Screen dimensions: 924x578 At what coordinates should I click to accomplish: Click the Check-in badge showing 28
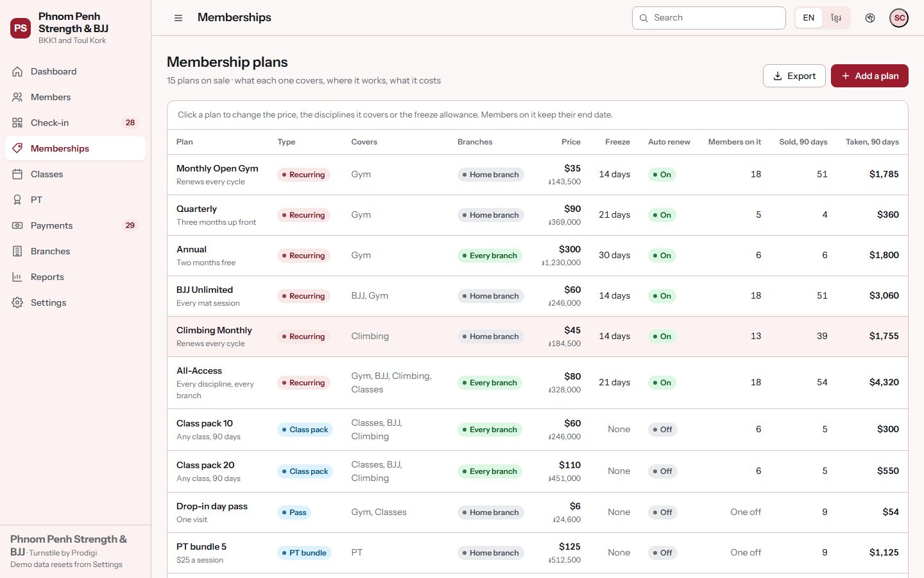pos(130,123)
